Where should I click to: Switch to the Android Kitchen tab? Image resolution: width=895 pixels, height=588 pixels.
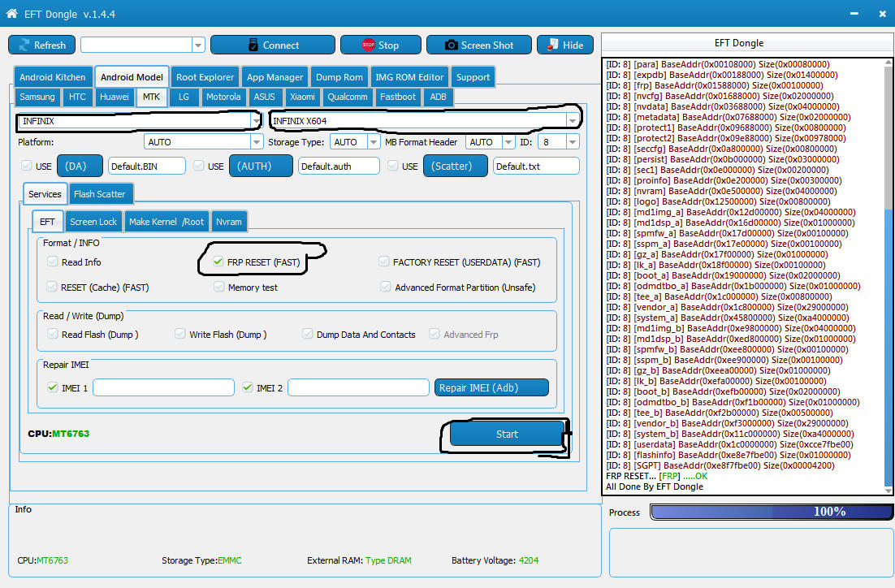(52, 77)
